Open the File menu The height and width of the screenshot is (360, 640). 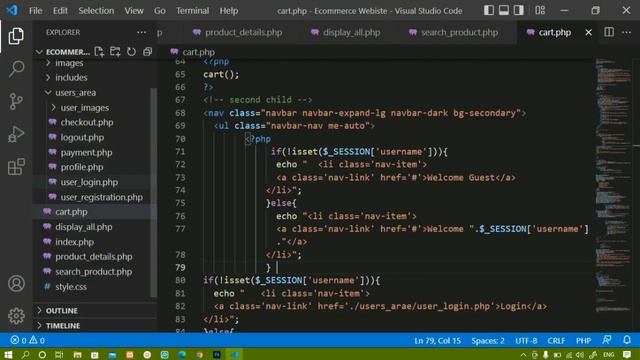pyautogui.click(x=36, y=11)
